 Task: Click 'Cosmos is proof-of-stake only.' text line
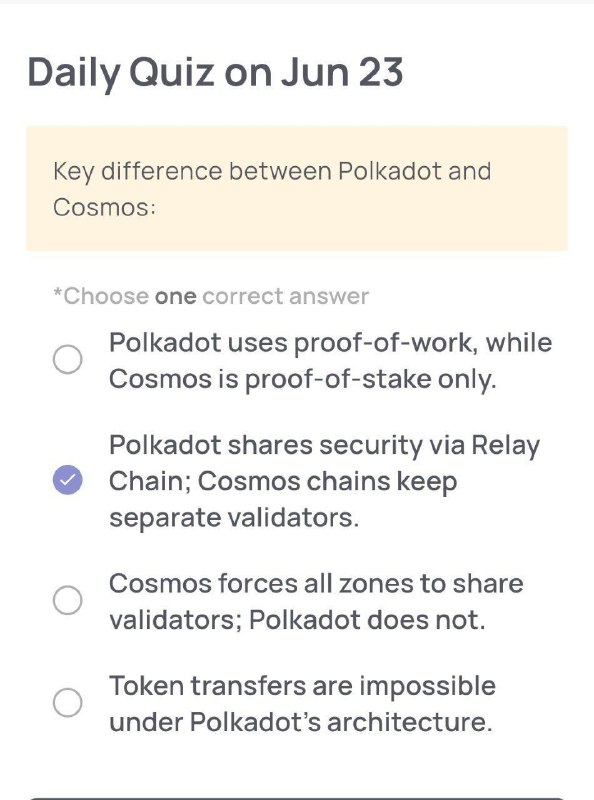pos(302,379)
